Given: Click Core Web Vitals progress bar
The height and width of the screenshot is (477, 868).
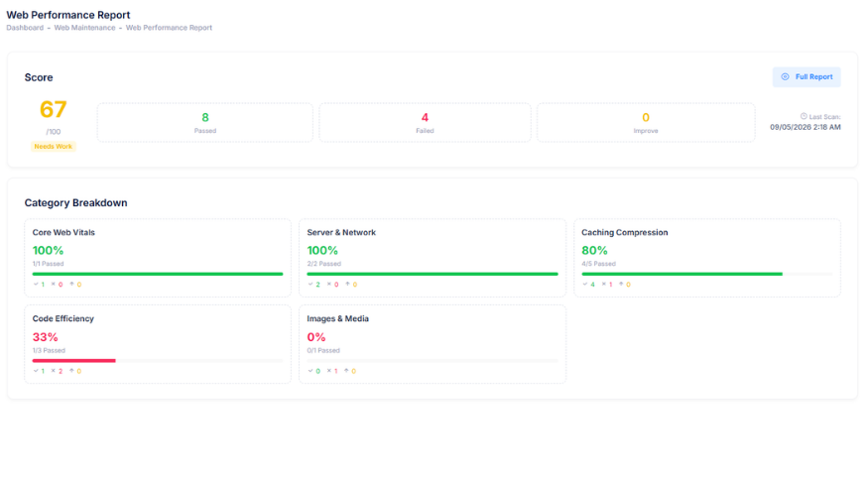Looking at the screenshot, I should (158, 274).
